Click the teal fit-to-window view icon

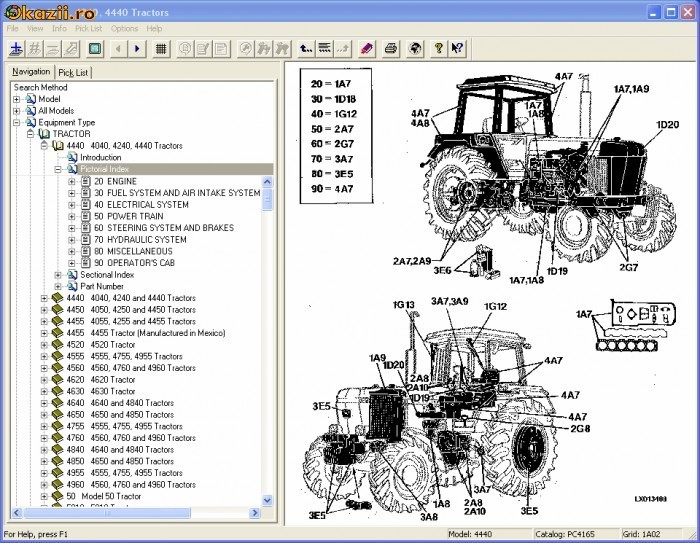pyautogui.click(x=95, y=49)
